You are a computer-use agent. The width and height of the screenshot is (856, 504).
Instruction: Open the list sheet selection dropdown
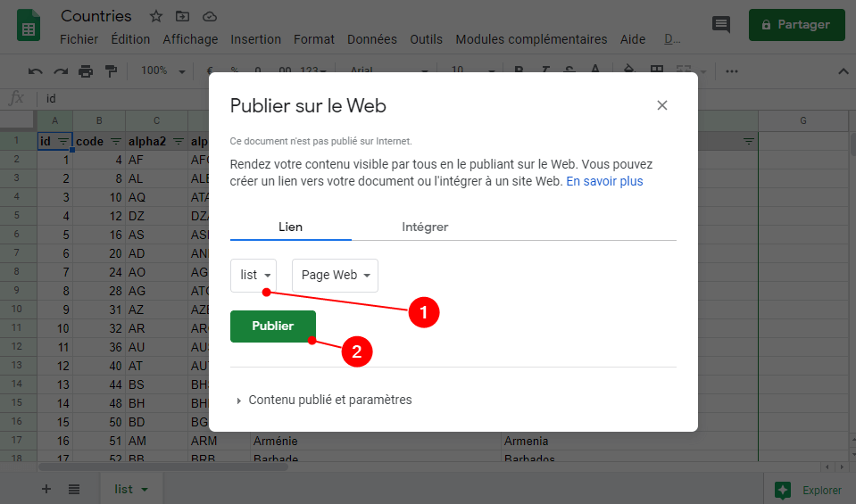pyautogui.click(x=253, y=276)
